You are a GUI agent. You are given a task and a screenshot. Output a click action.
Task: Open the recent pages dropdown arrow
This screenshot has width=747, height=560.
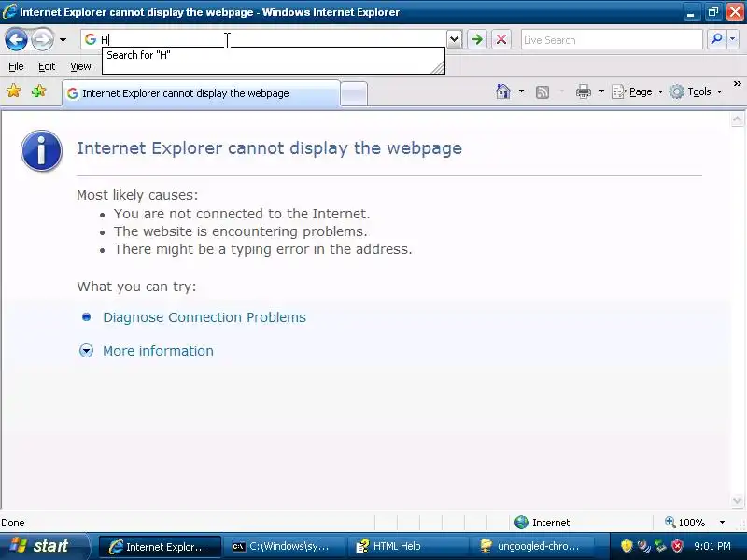pos(63,40)
